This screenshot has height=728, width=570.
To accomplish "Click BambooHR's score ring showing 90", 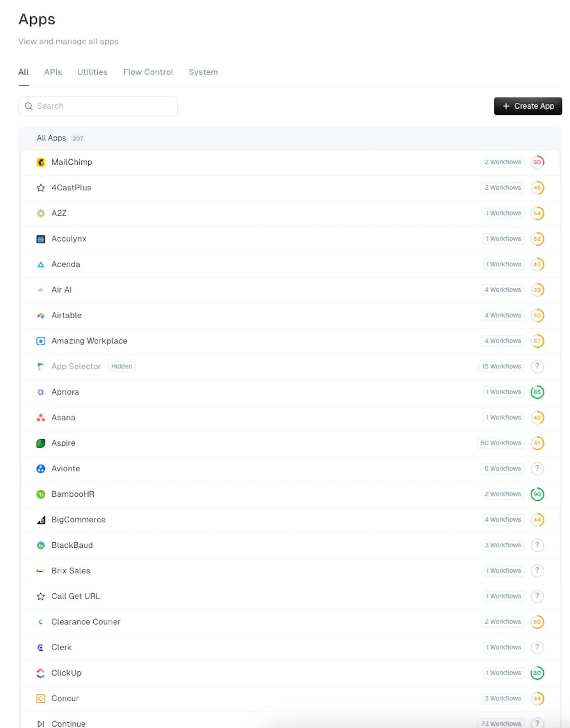I will (537, 494).
